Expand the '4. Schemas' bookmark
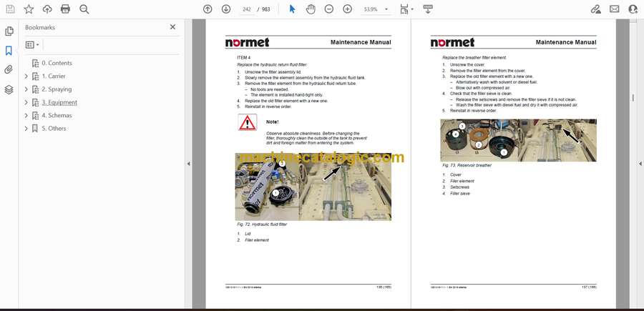 tap(26, 116)
